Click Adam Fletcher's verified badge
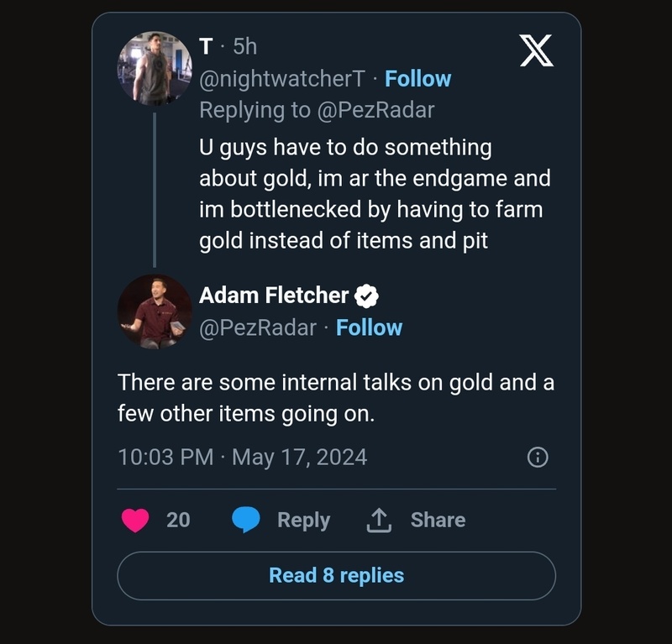The height and width of the screenshot is (644, 672). pyautogui.click(x=367, y=296)
